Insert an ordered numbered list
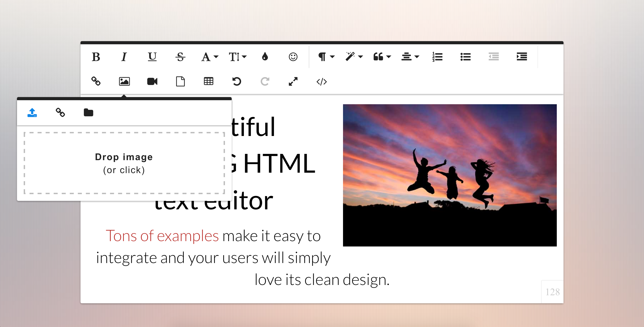 [x=437, y=57]
